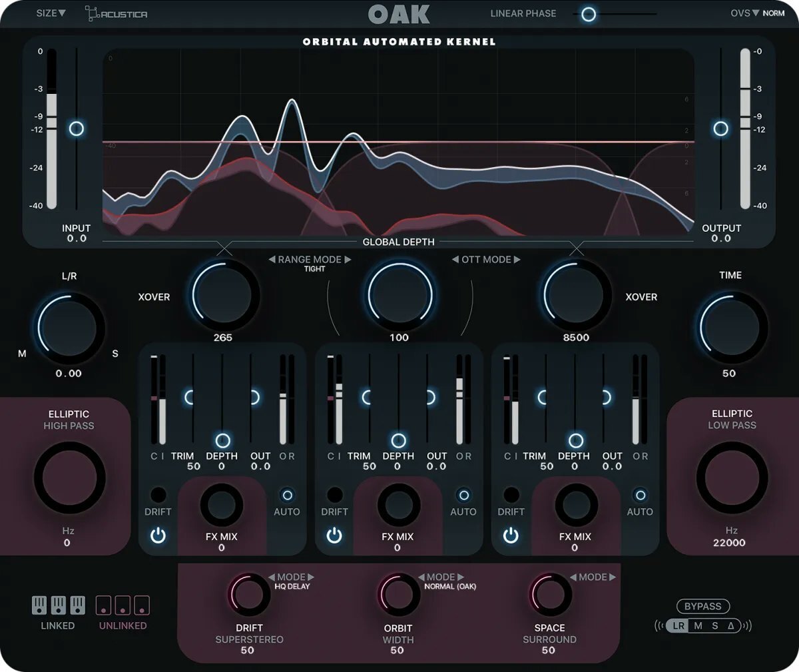The width and height of the screenshot is (799, 672).
Task: Click the Acustica logo icon
Action: click(x=117, y=13)
